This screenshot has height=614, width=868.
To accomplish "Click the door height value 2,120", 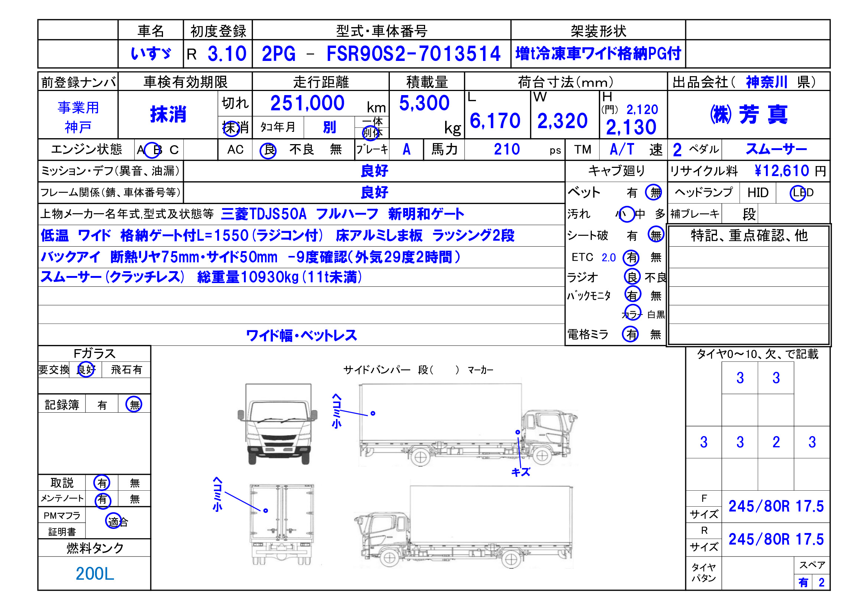I will (x=642, y=110).
